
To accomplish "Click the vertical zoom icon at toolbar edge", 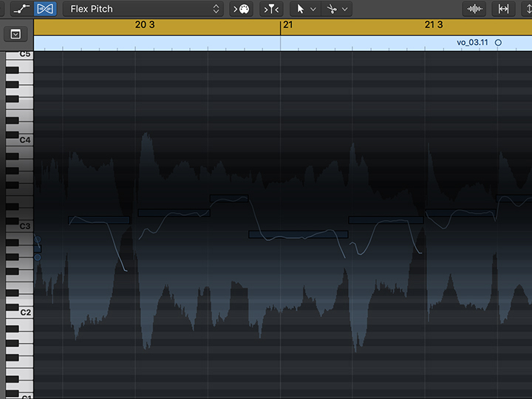I will (x=526, y=9).
